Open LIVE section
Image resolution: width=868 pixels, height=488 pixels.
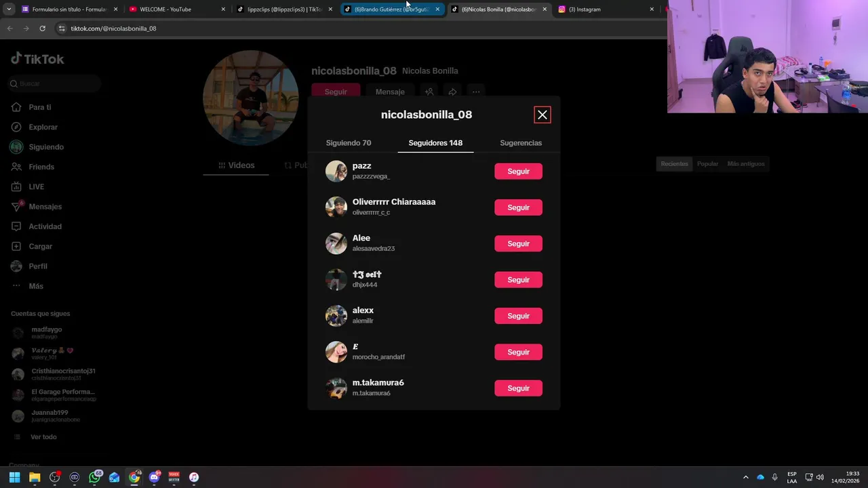tap(36, 186)
